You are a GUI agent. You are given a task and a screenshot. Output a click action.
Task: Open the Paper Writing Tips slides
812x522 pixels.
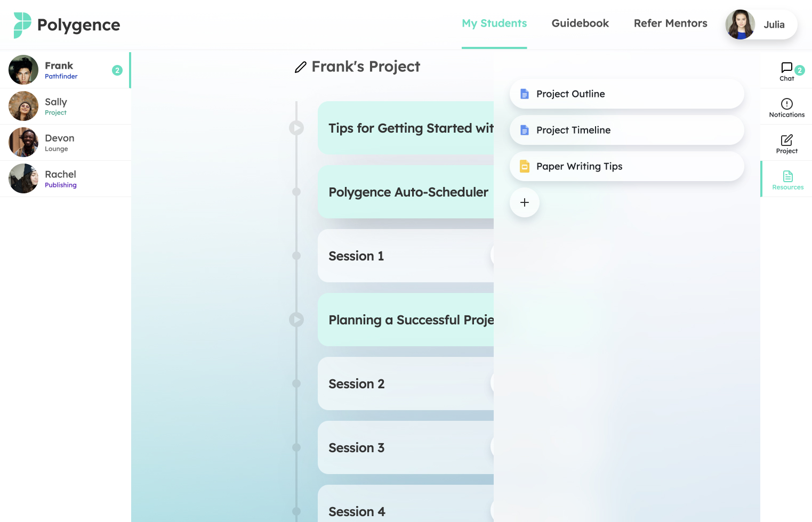[x=626, y=166]
